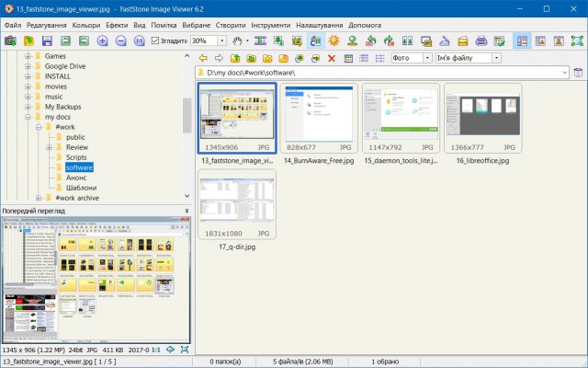
Task: Open the Ефекти menu
Action: coord(117,25)
